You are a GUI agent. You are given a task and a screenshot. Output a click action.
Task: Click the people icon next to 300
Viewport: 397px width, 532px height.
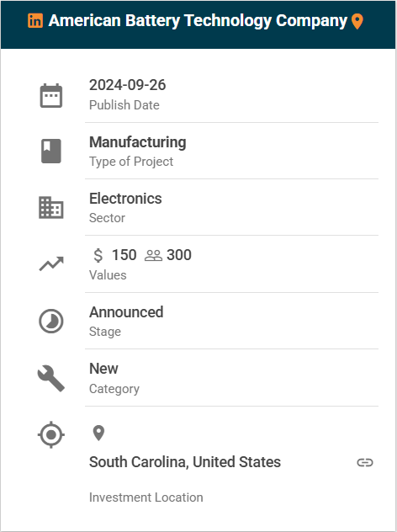pos(154,256)
